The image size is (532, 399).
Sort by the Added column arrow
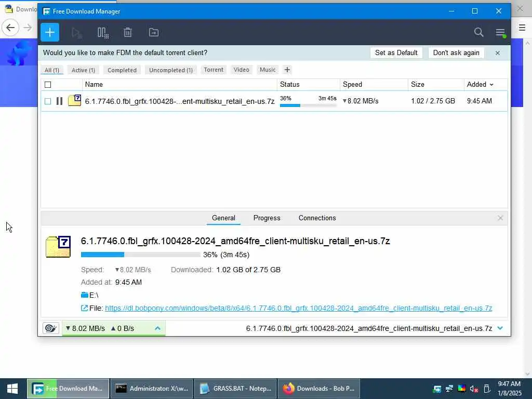tap(491, 85)
